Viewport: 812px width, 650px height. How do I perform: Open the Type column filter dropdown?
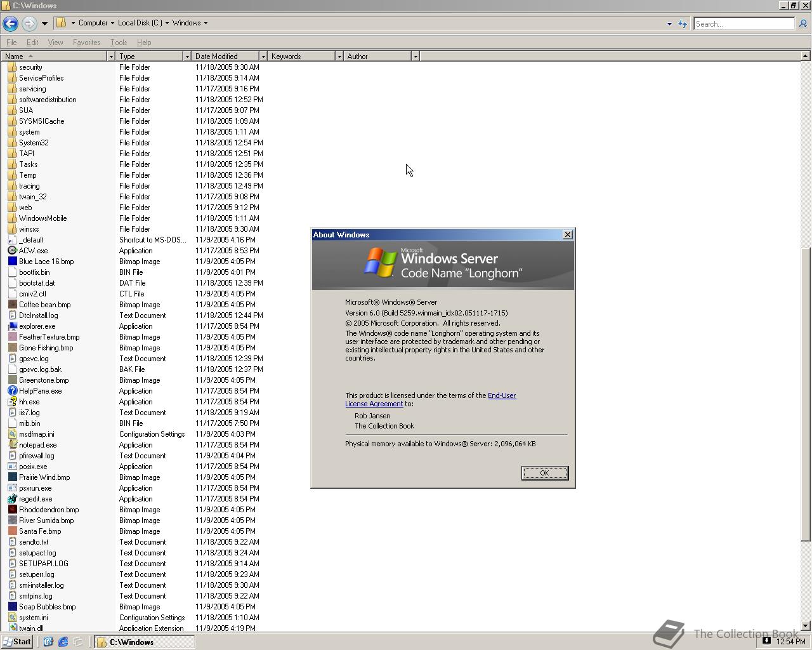coord(187,56)
